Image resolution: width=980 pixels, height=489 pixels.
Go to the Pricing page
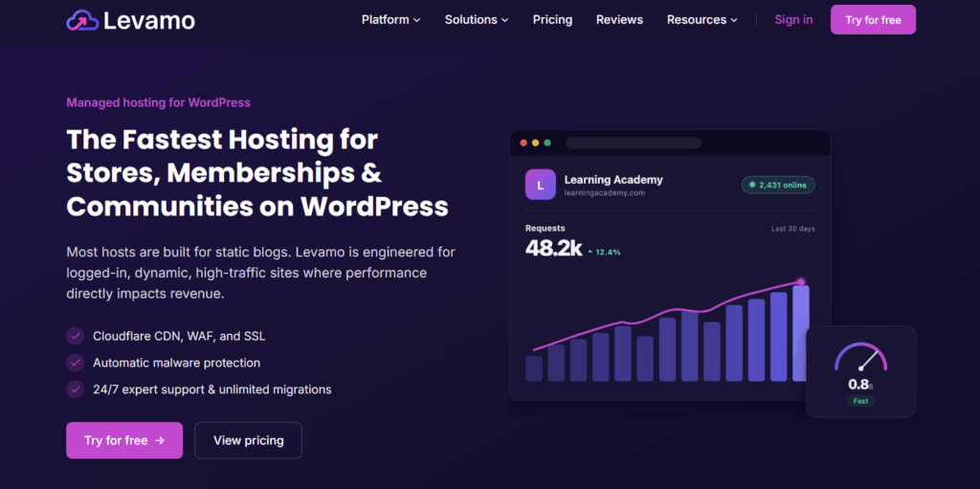tap(552, 20)
